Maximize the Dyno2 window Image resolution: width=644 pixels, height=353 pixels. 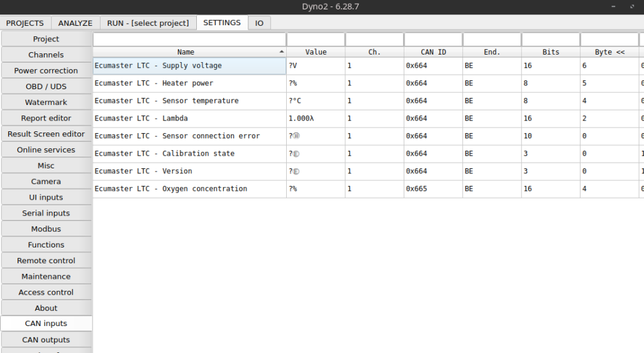(x=632, y=6)
